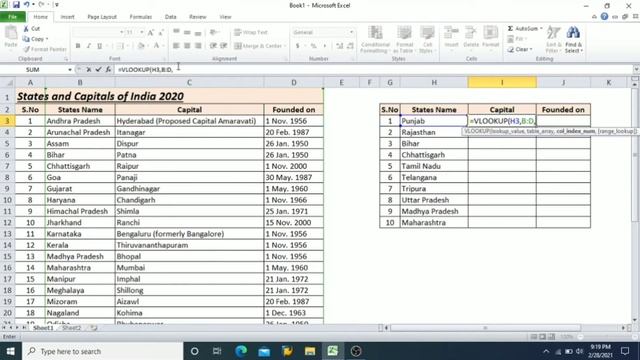This screenshot has width=640, height=360.
Task: Click Increase Font Size icon
Action: (x=151, y=32)
